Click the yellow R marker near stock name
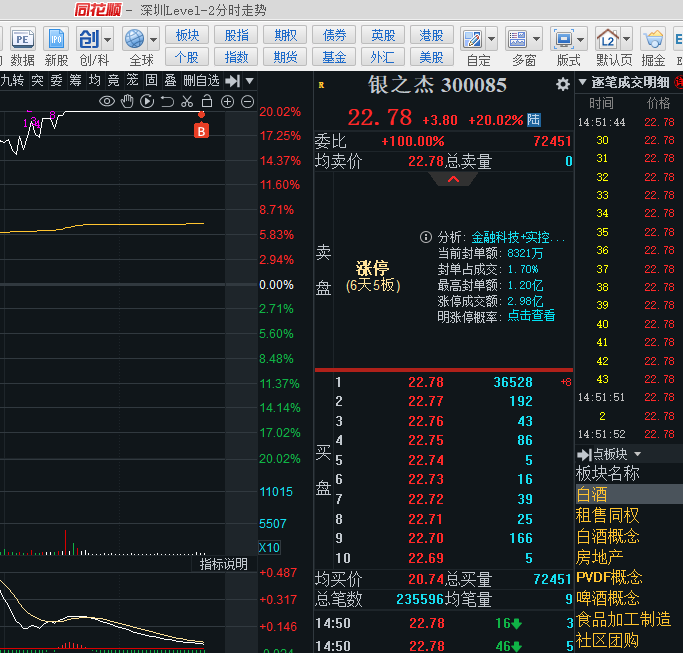The width and height of the screenshot is (683, 653). point(321,85)
